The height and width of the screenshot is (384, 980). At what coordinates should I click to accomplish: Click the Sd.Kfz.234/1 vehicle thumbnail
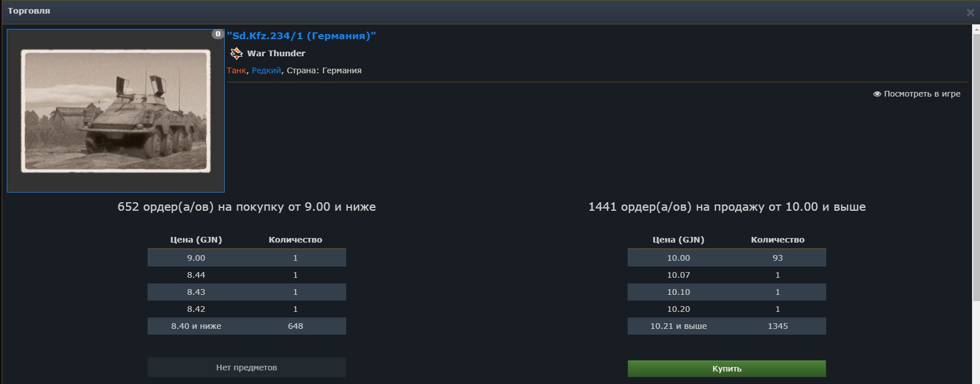tap(116, 111)
